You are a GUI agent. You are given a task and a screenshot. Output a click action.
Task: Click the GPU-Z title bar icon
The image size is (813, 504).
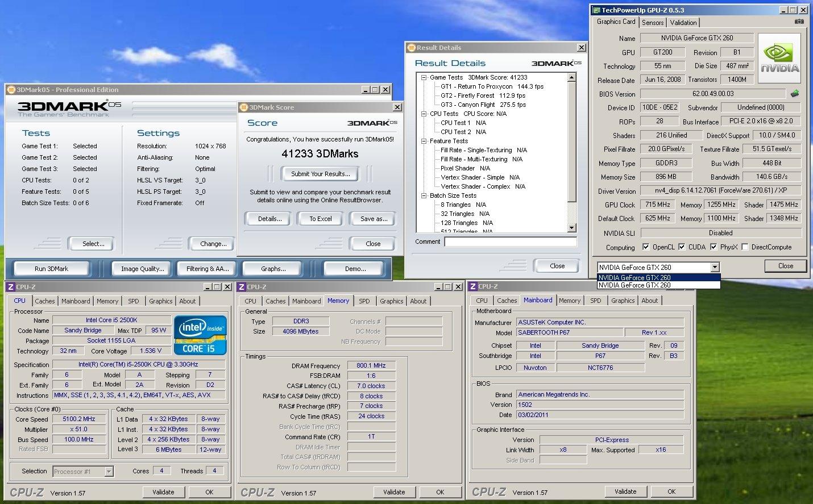[596, 10]
